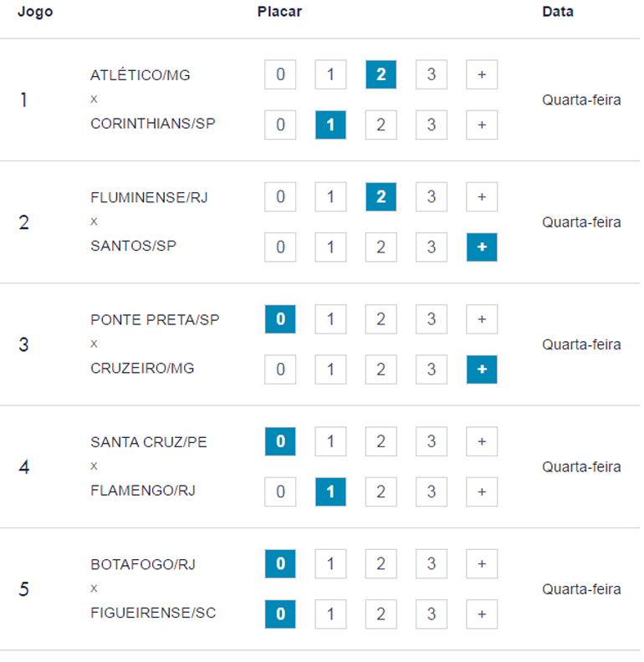
Task: Select plus goals for Santa Cruz/PE
Action: point(482,442)
